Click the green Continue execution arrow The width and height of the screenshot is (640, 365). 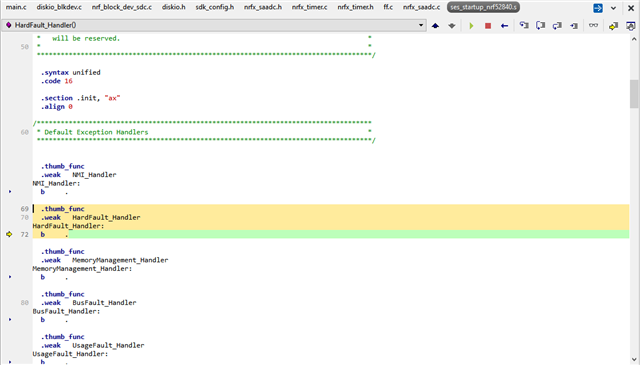coord(471,26)
